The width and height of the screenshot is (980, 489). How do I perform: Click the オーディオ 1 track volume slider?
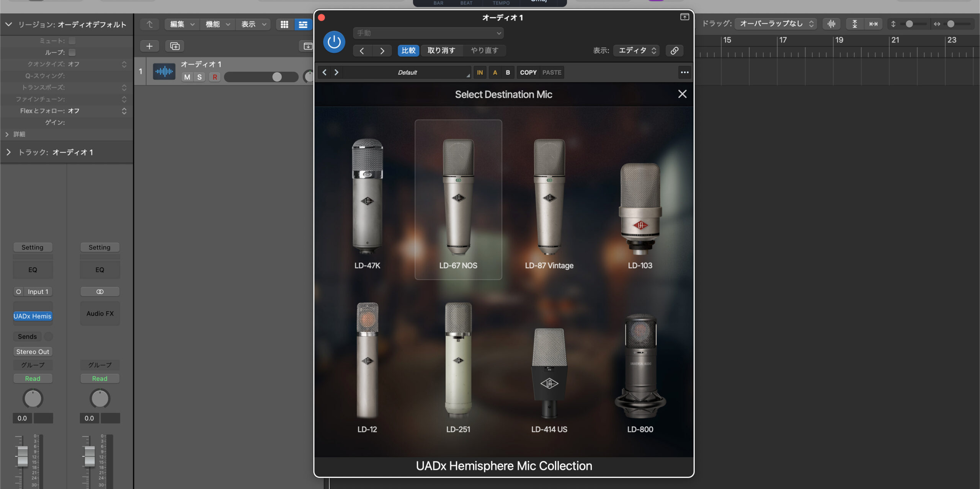click(x=261, y=77)
